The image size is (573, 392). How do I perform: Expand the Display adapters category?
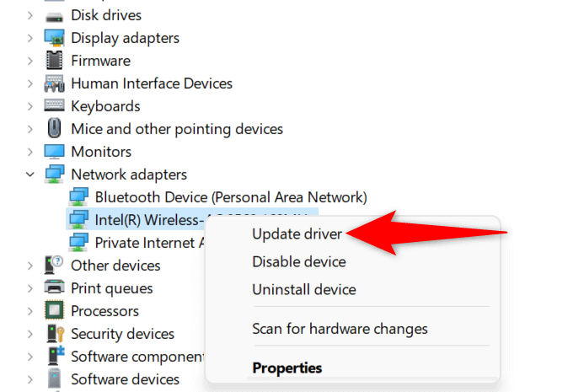30,38
